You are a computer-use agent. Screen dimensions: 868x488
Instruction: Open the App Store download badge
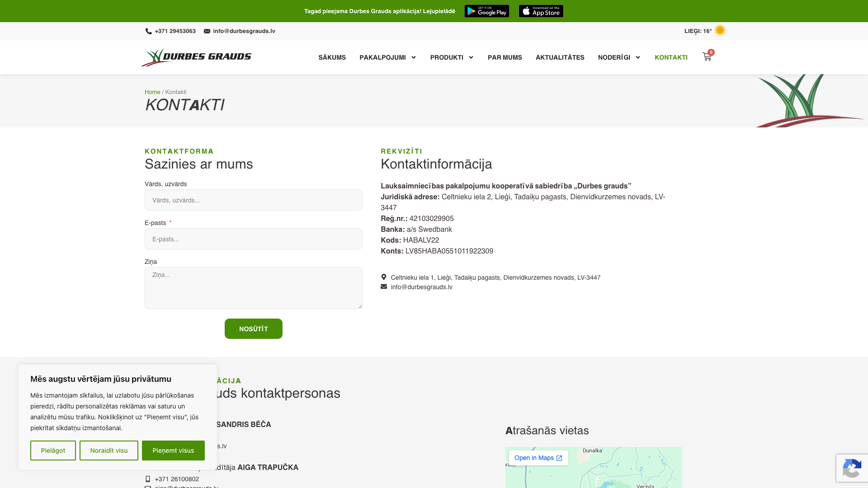click(541, 11)
